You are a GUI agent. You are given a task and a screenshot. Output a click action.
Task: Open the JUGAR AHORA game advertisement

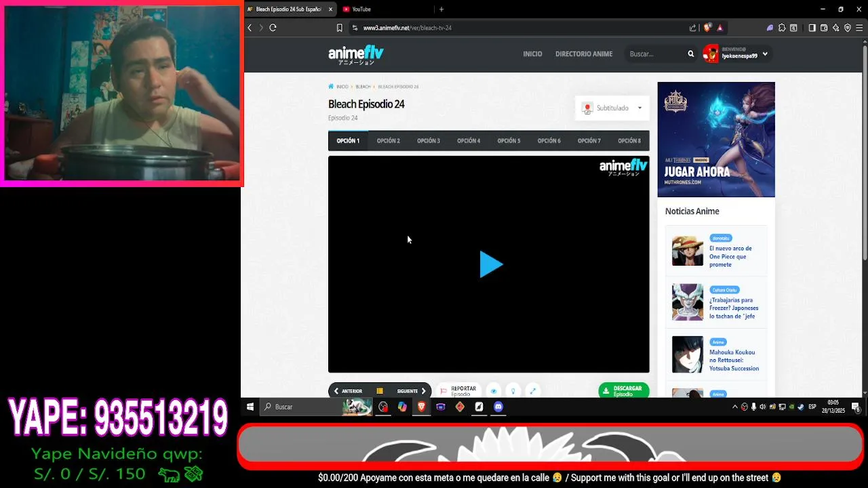click(x=716, y=140)
